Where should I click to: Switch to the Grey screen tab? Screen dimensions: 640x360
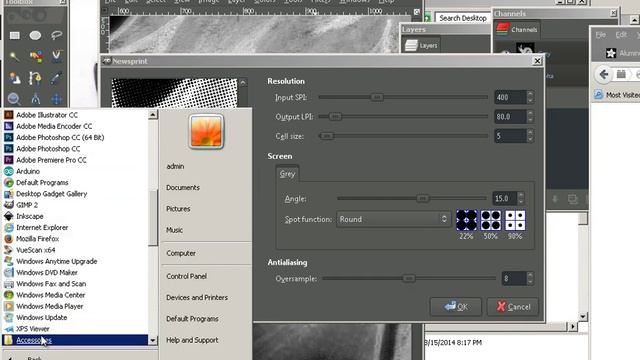(x=287, y=174)
